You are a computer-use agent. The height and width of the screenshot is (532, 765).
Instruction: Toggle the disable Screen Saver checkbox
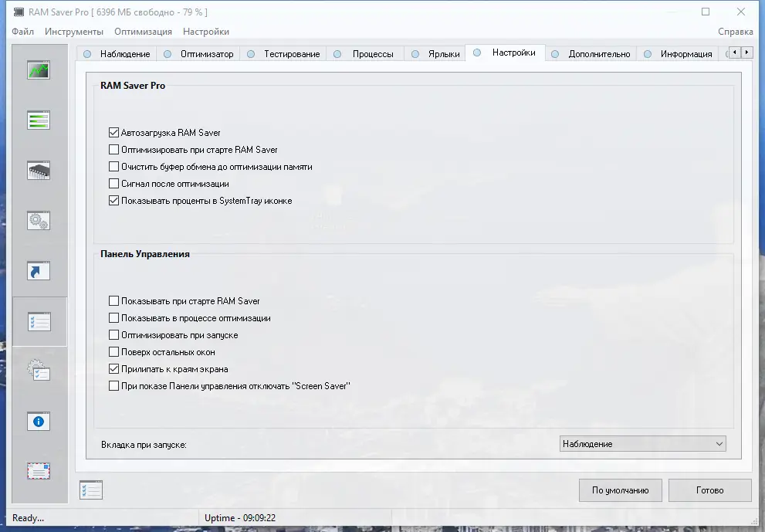click(113, 386)
